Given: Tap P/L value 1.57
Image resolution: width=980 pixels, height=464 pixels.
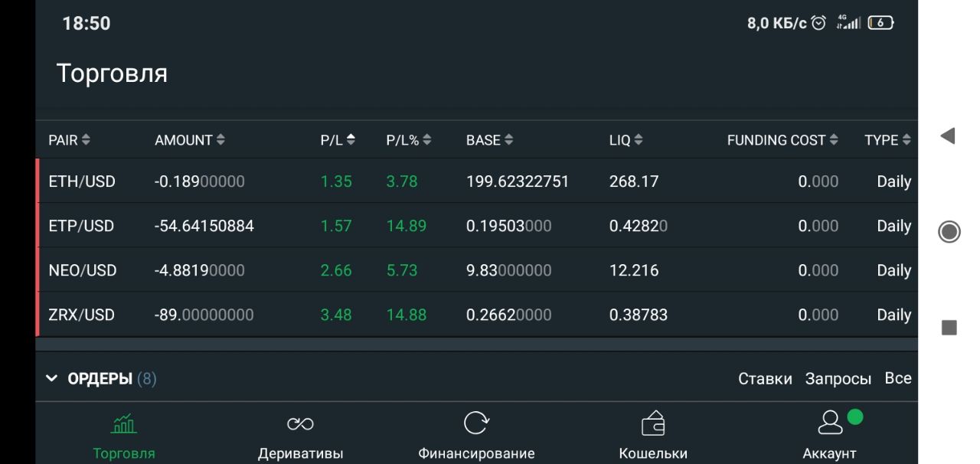Looking at the screenshot, I should pyautogui.click(x=336, y=226).
